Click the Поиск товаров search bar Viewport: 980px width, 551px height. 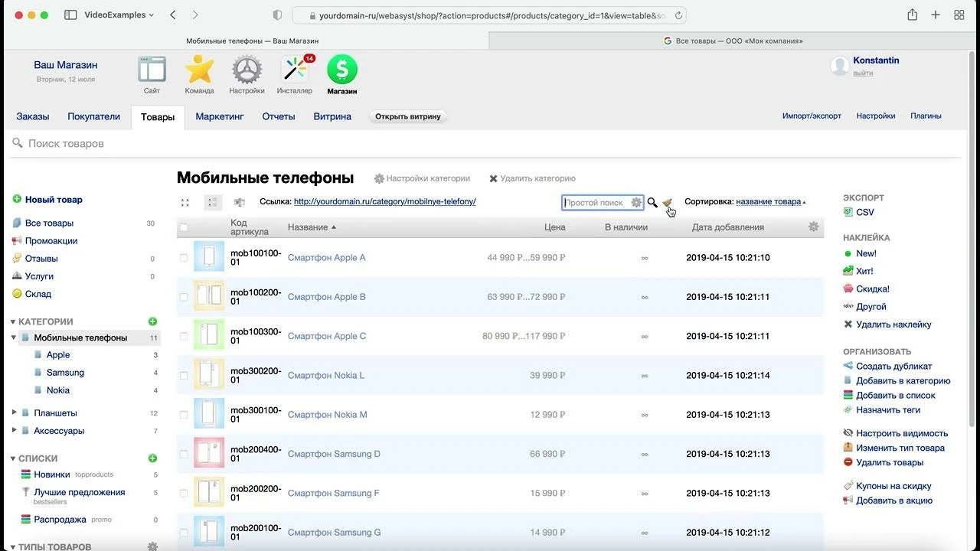tap(482, 143)
